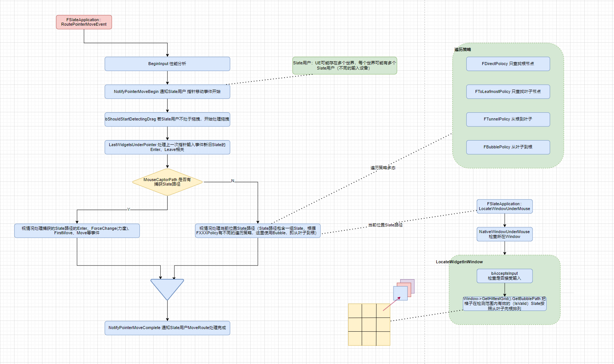Click the LocateWidgetInWindow group label
This screenshot has height=364, width=614.
tap(459, 262)
